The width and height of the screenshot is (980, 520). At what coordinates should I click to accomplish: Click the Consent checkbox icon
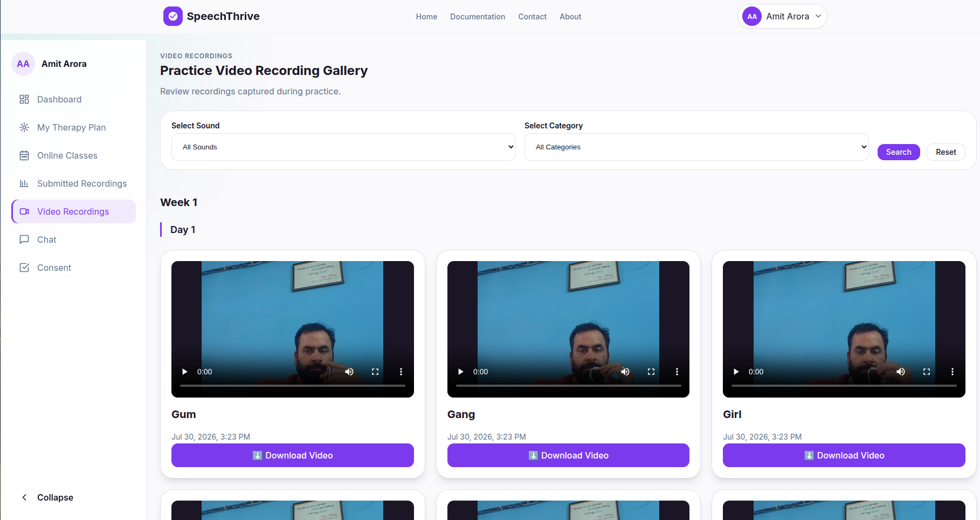[24, 268]
